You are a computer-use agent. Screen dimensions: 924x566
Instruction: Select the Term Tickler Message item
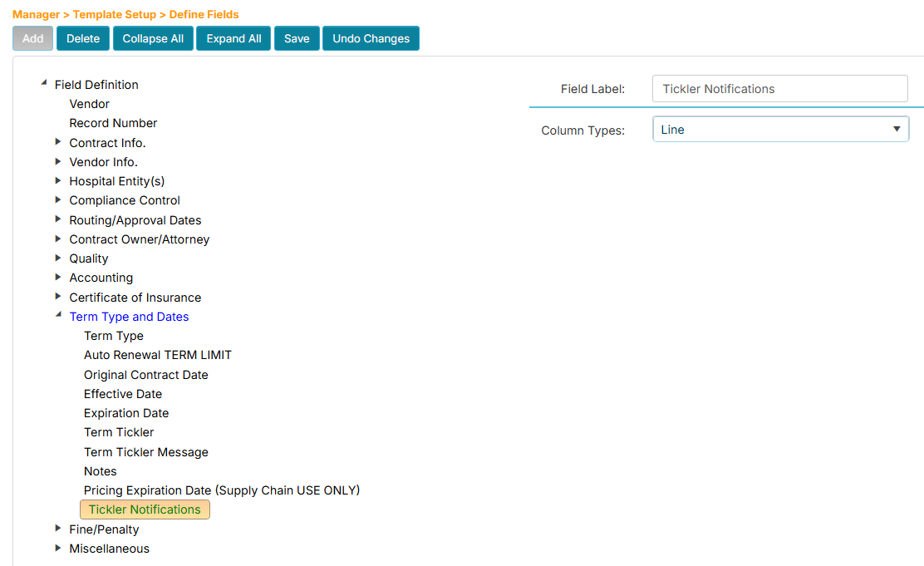pos(146,452)
